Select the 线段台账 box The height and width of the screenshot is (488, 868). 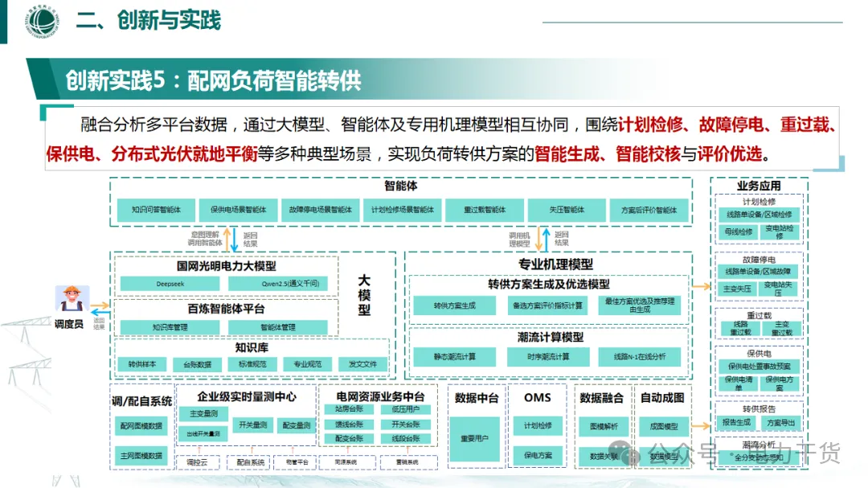coord(406,439)
